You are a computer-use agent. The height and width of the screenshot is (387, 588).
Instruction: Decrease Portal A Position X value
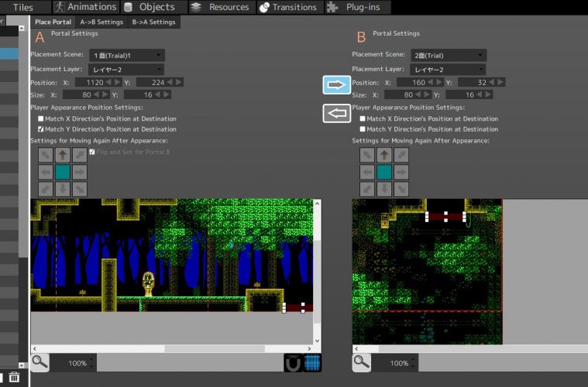108,82
